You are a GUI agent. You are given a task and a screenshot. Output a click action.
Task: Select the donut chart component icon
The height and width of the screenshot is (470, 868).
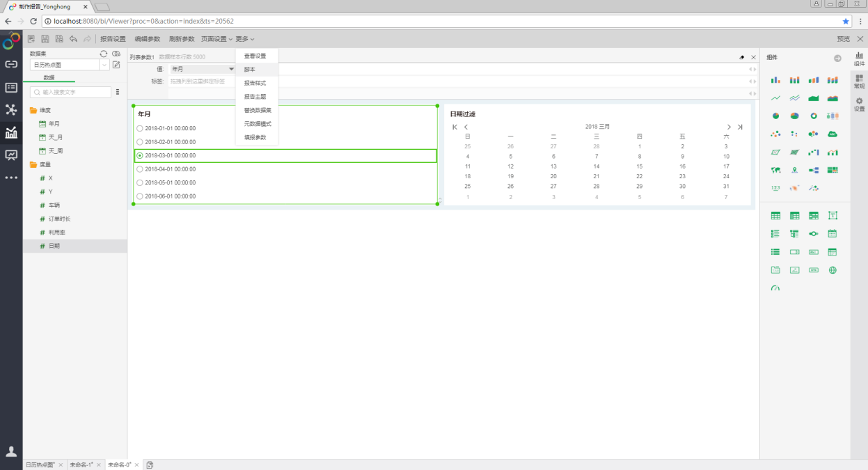tap(813, 116)
